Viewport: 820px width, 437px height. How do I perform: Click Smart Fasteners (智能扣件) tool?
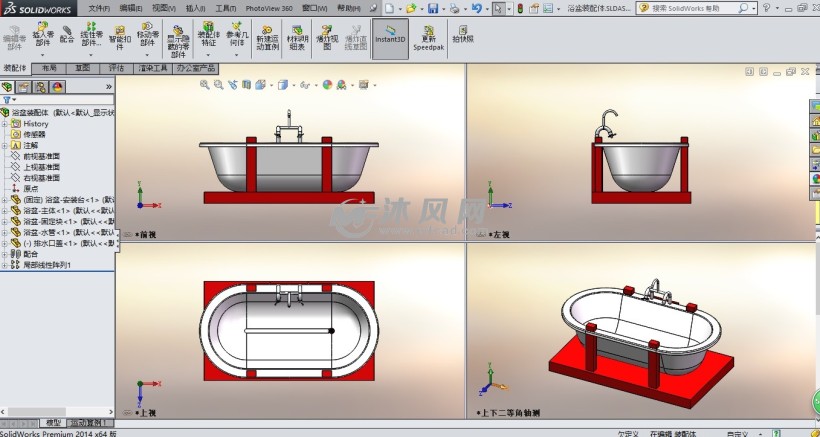120,38
